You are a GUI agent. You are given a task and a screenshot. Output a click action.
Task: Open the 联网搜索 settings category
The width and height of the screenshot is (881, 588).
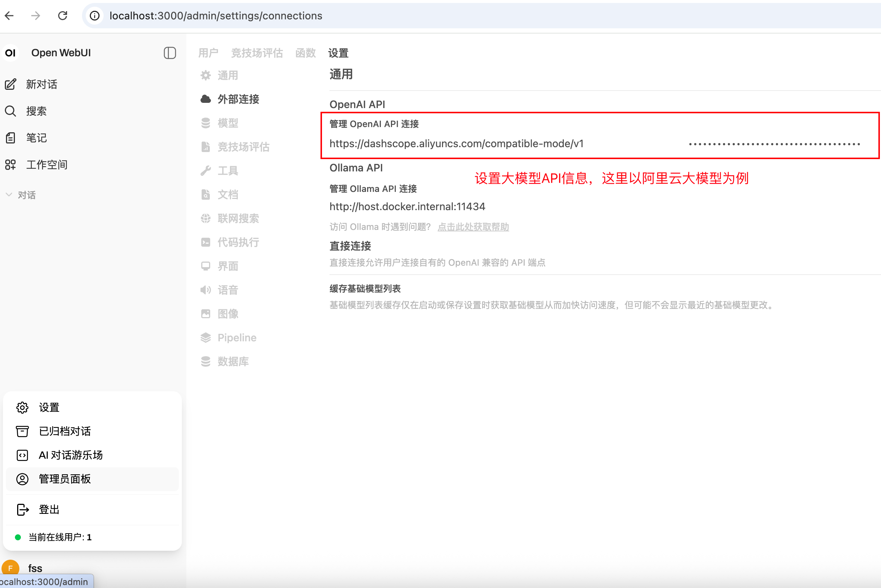pyautogui.click(x=230, y=218)
